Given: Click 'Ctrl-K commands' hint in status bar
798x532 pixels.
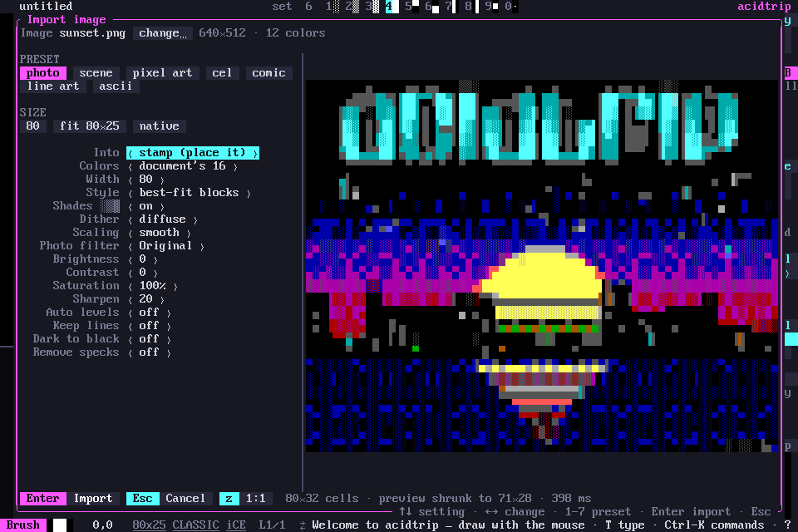Looking at the screenshot, I should click(x=715, y=525).
